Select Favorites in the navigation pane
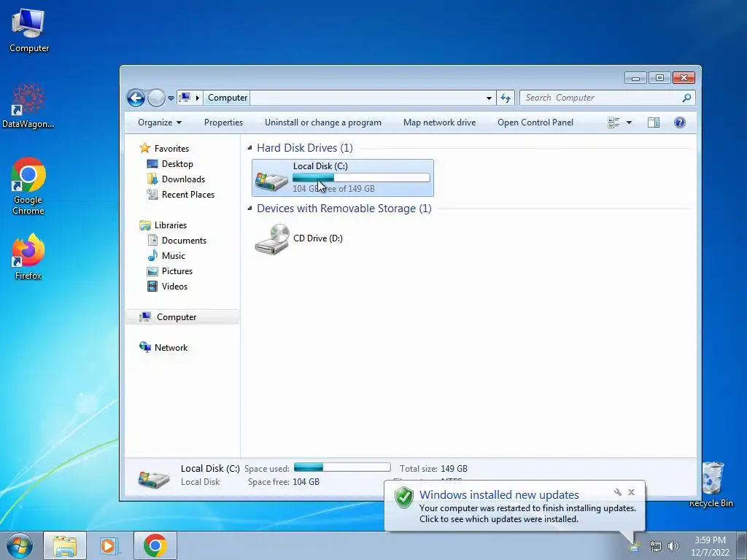The height and width of the screenshot is (560, 747). click(164, 149)
